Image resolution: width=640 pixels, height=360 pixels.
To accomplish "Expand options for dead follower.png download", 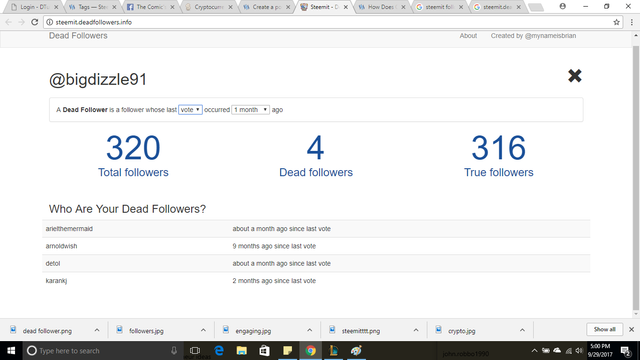I will click(97, 330).
